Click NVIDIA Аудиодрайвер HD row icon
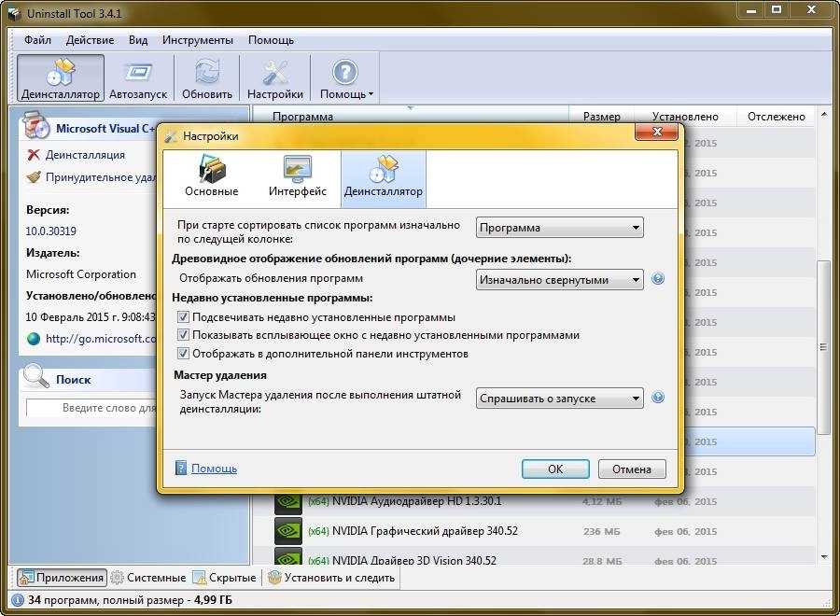The width and height of the screenshot is (840, 616). [288, 501]
